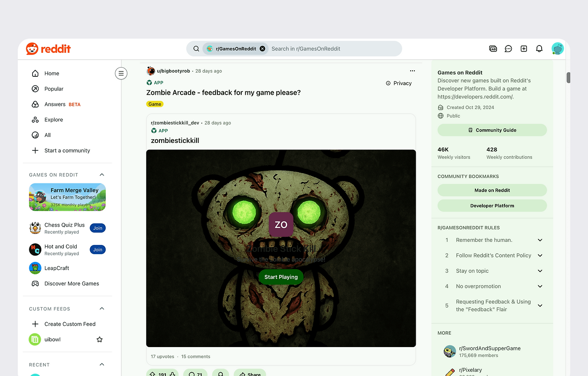Click the 17 upvotes text
Viewport: 588px width, 376px height.
[x=163, y=357]
